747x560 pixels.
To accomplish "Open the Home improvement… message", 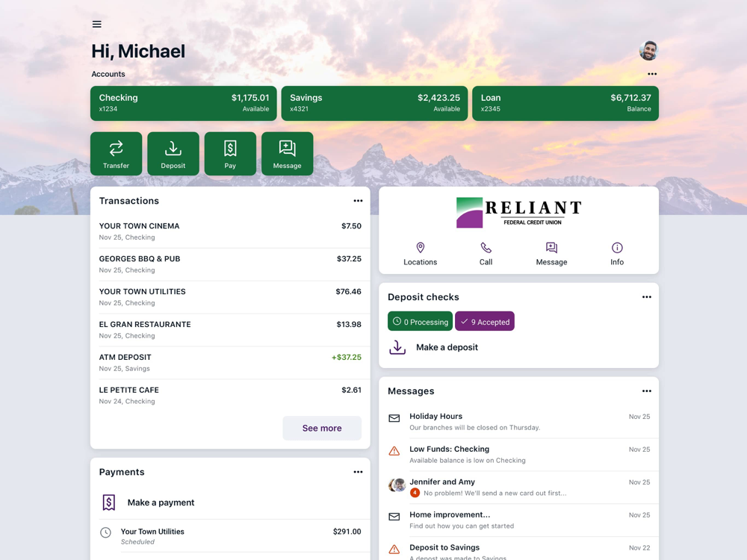I will tap(519, 520).
